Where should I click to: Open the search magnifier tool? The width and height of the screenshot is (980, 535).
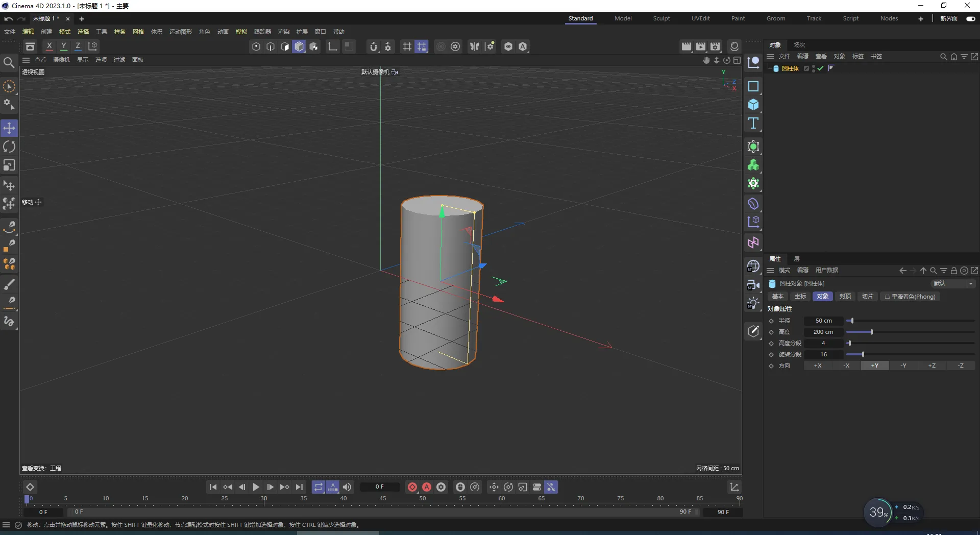point(9,63)
